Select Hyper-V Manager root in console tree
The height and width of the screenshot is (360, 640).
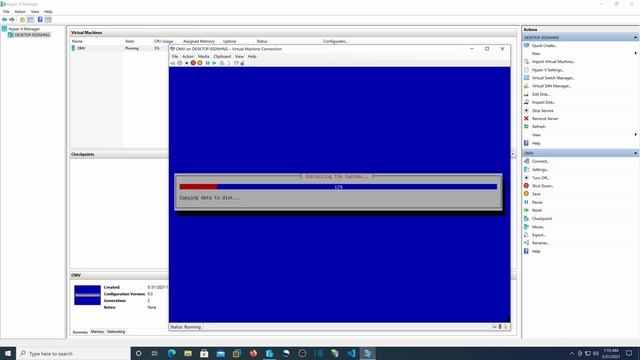coord(24,29)
